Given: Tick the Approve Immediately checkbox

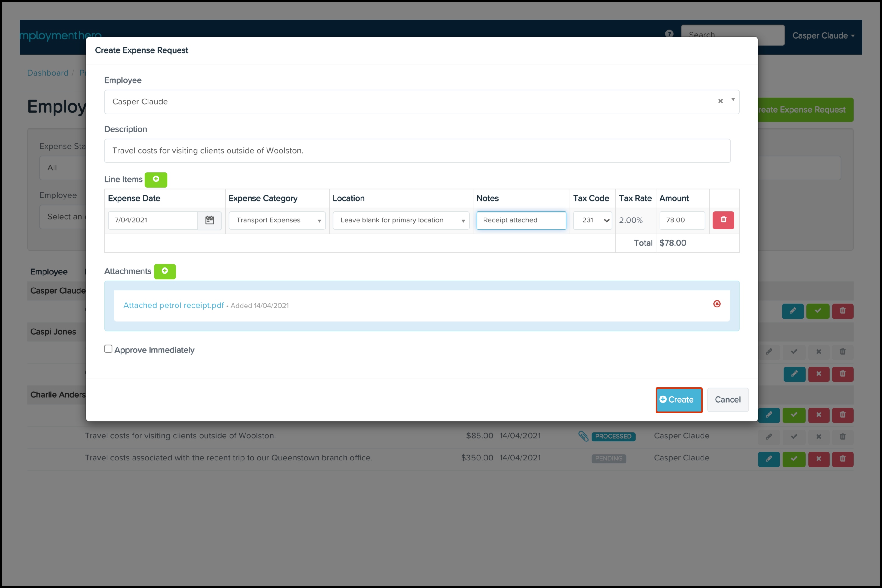Looking at the screenshot, I should [x=108, y=349].
